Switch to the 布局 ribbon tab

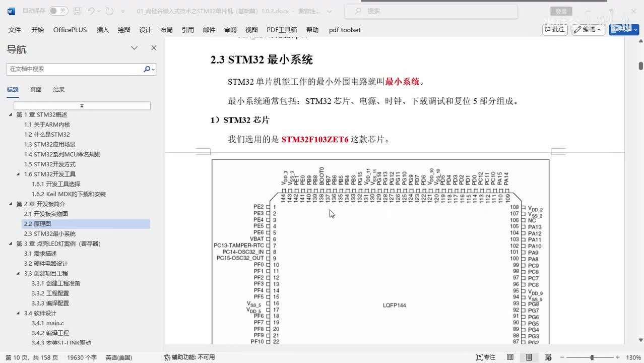(x=166, y=30)
